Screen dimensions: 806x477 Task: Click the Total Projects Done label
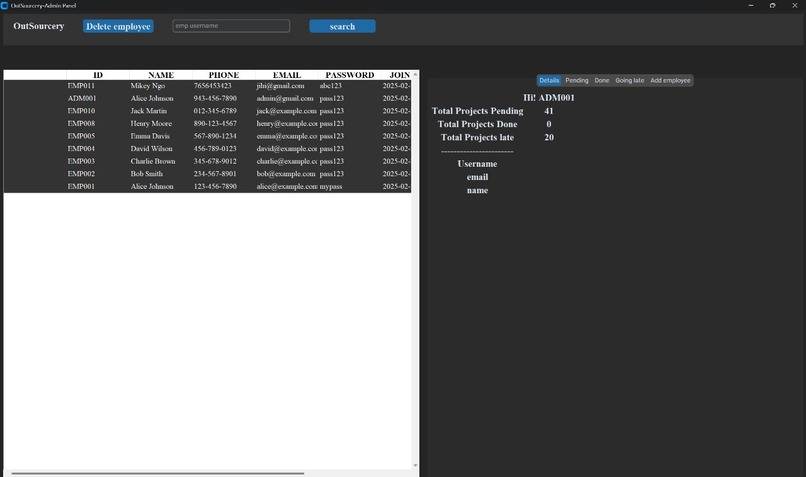478,124
